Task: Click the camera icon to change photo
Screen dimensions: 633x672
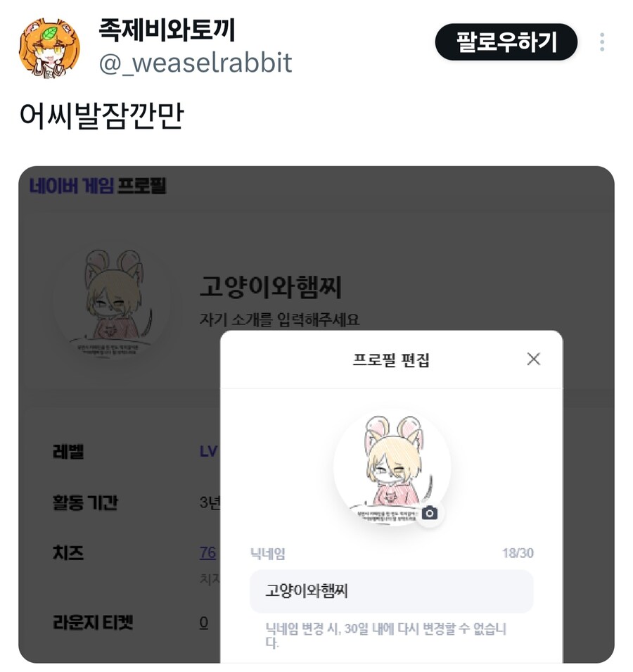Action: [x=430, y=512]
